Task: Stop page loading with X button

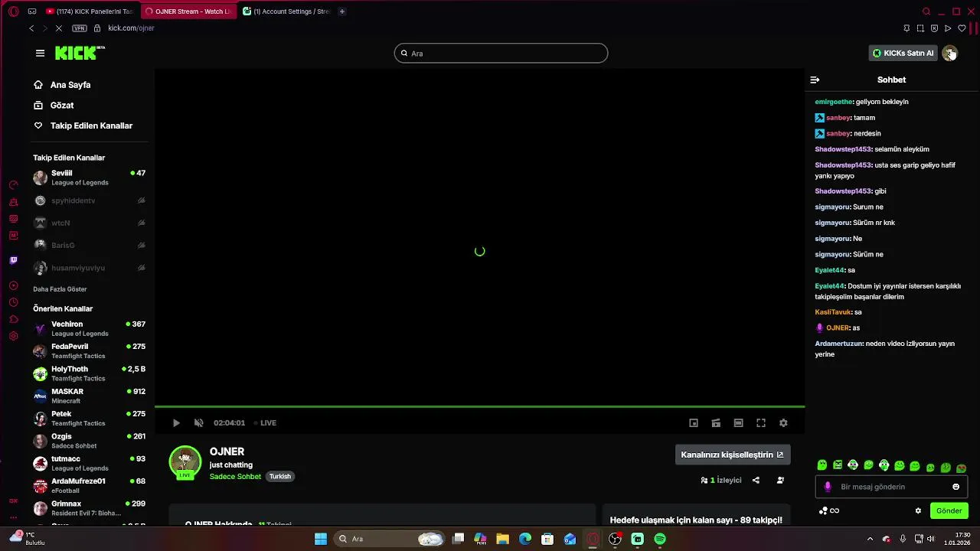Action: (x=58, y=28)
